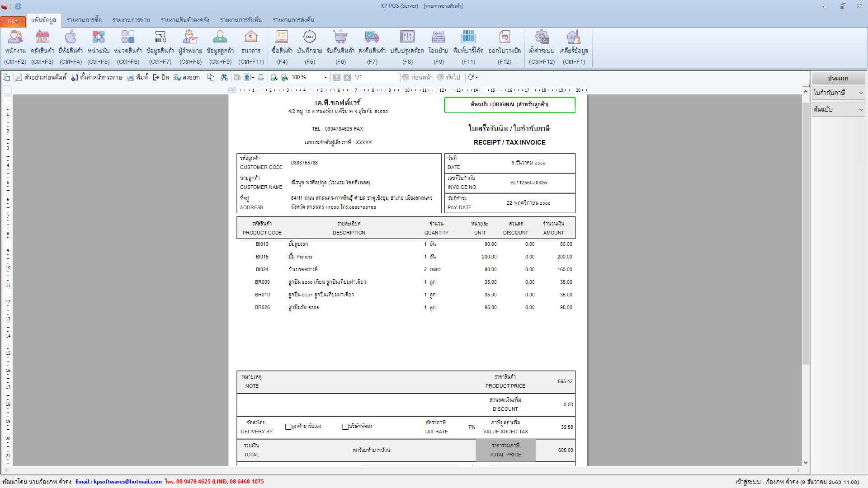
Task: Switch to the รายงานการขาย tab
Action: pyautogui.click(x=131, y=20)
